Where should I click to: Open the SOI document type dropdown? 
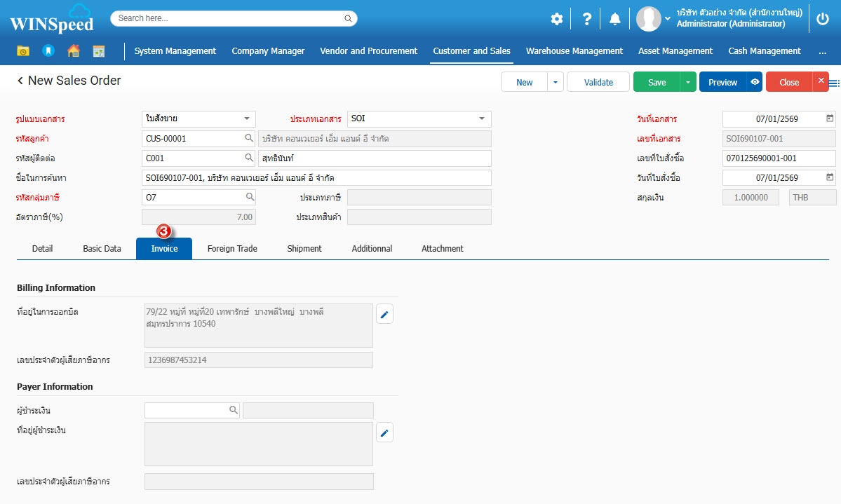pyautogui.click(x=482, y=118)
